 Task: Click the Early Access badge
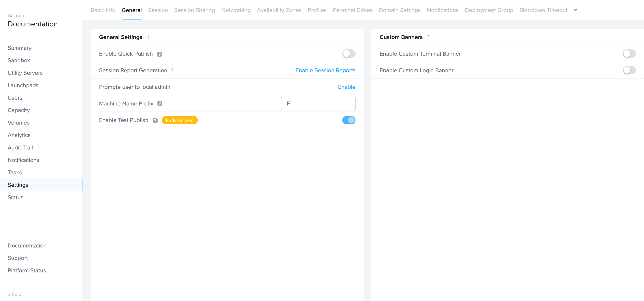coord(179,120)
